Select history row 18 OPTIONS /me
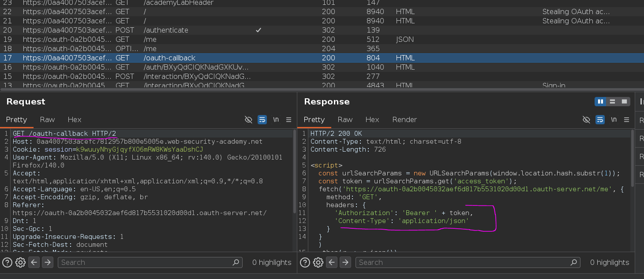 tap(322, 48)
